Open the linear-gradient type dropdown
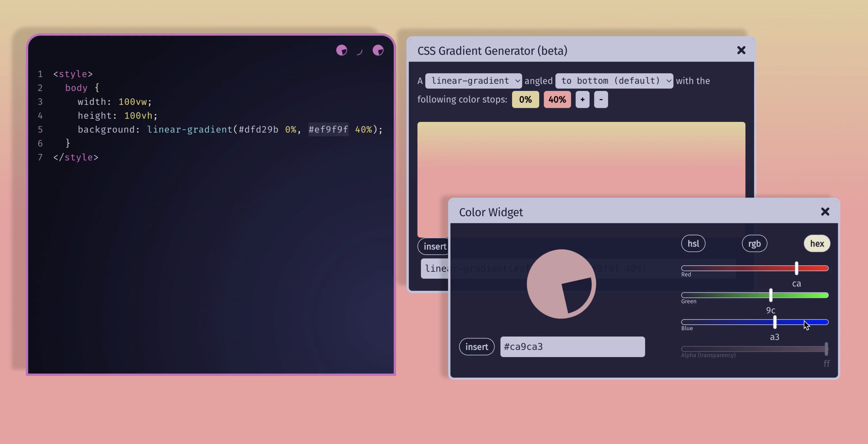This screenshot has height=444, width=868. (473, 81)
